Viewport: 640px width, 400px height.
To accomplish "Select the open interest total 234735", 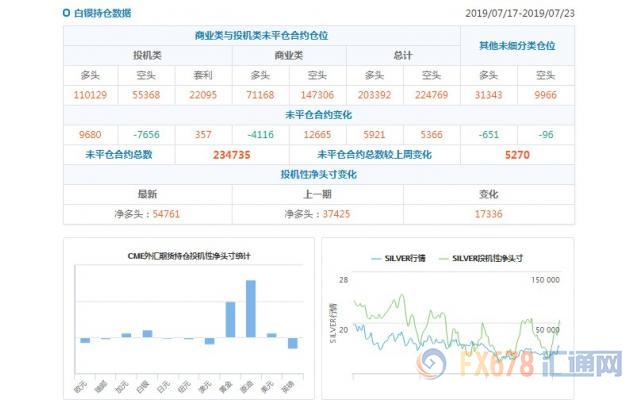I will (x=232, y=155).
